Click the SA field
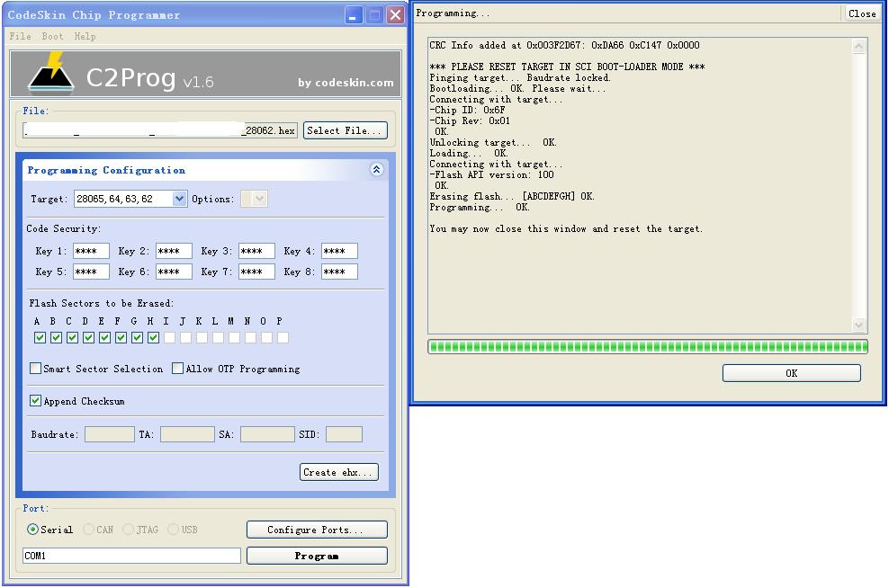Image resolution: width=889 pixels, height=588 pixels. click(267, 434)
